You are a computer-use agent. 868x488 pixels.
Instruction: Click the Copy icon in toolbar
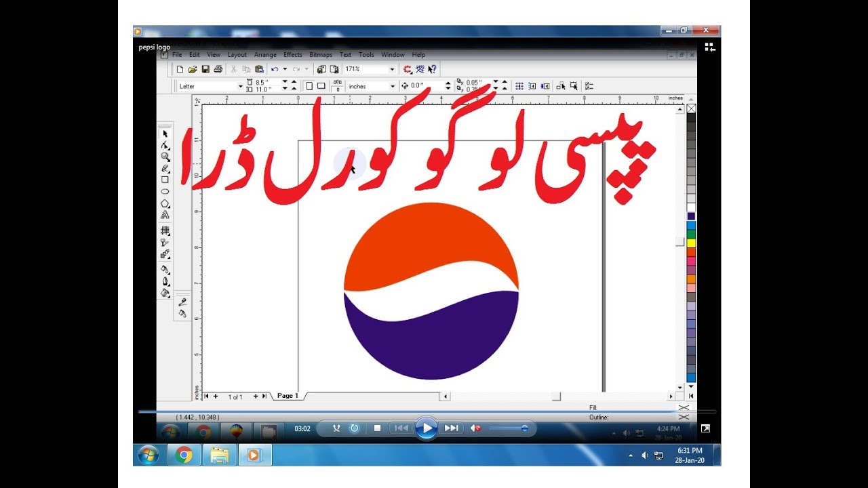[246, 69]
